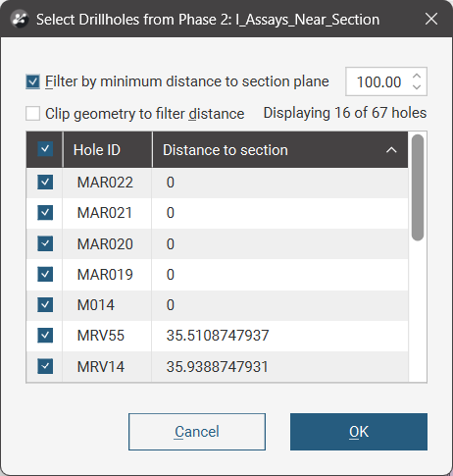This screenshot has width=453, height=476.
Task: Uncheck the MAR022 drillhole
Action: [x=45, y=182]
